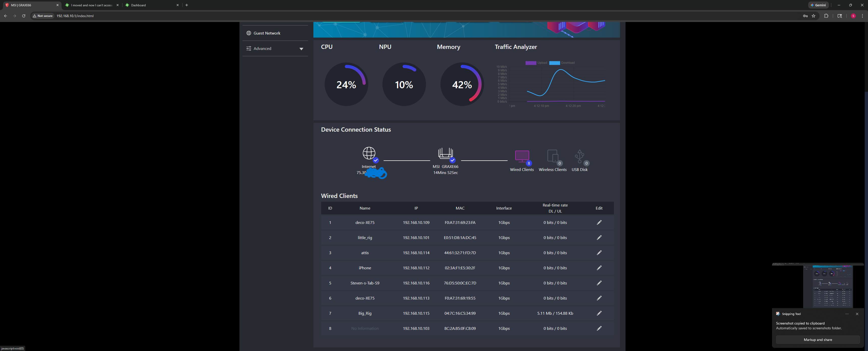Open Chrome's three-dot menu
868x351 pixels.
coord(862,16)
